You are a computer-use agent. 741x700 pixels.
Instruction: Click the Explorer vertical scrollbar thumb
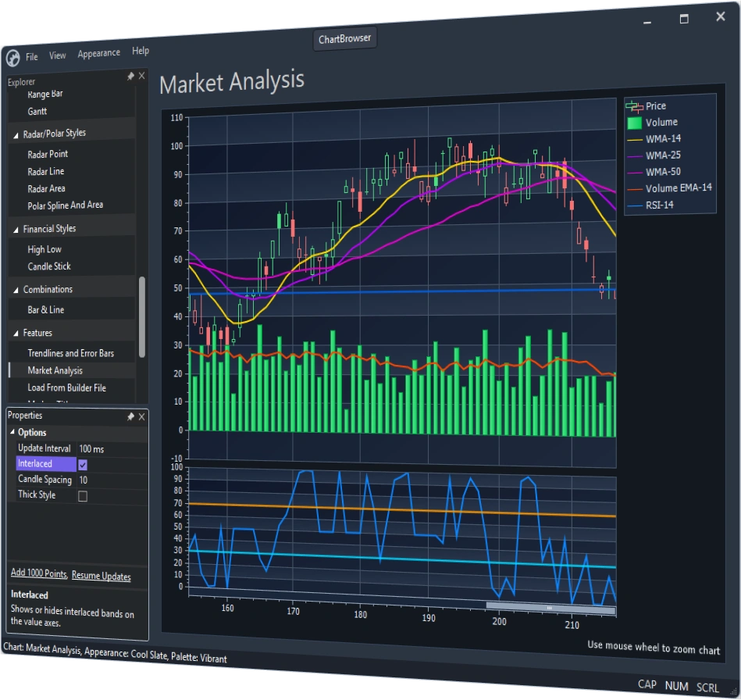pyautogui.click(x=142, y=317)
